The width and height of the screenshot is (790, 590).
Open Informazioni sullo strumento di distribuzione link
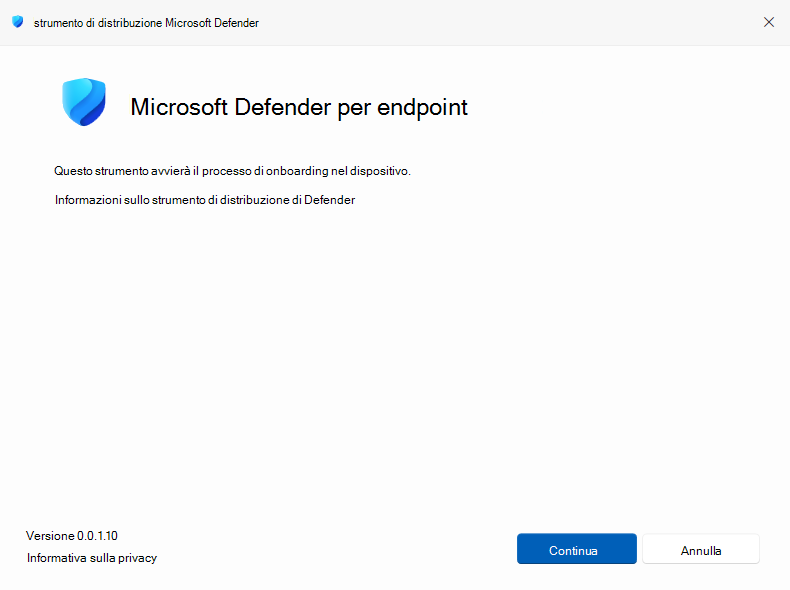205,200
